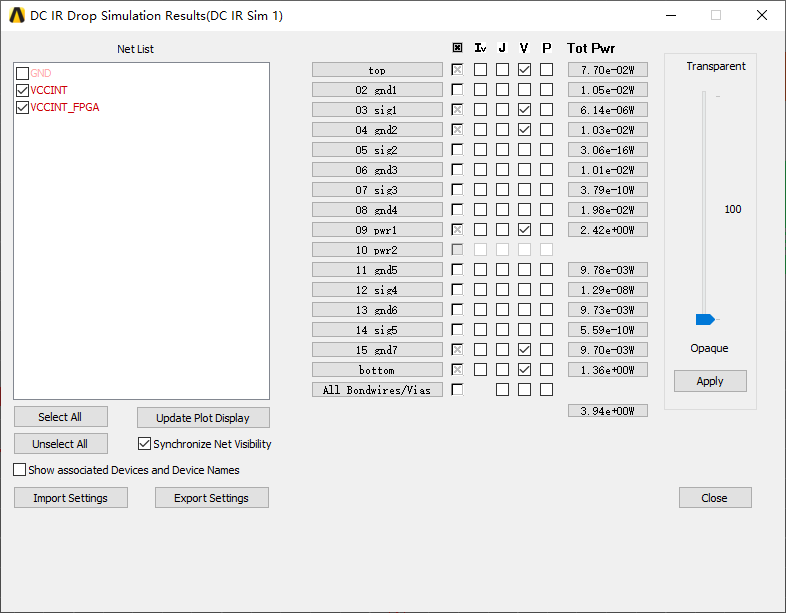Viewport: 786px width, 613px height.
Task: Minimize the DC IR Drop results window
Action: pos(671,16)
